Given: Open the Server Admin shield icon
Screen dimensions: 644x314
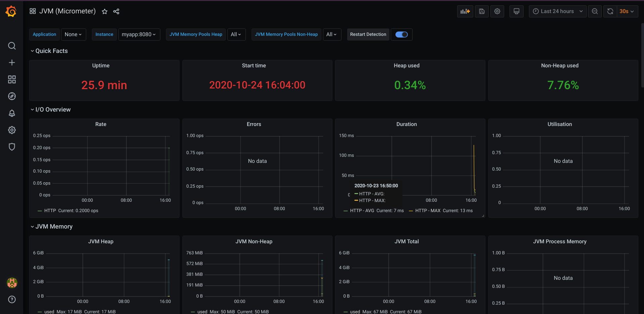Looking at the screenshot, I should [x=12, y=147].
